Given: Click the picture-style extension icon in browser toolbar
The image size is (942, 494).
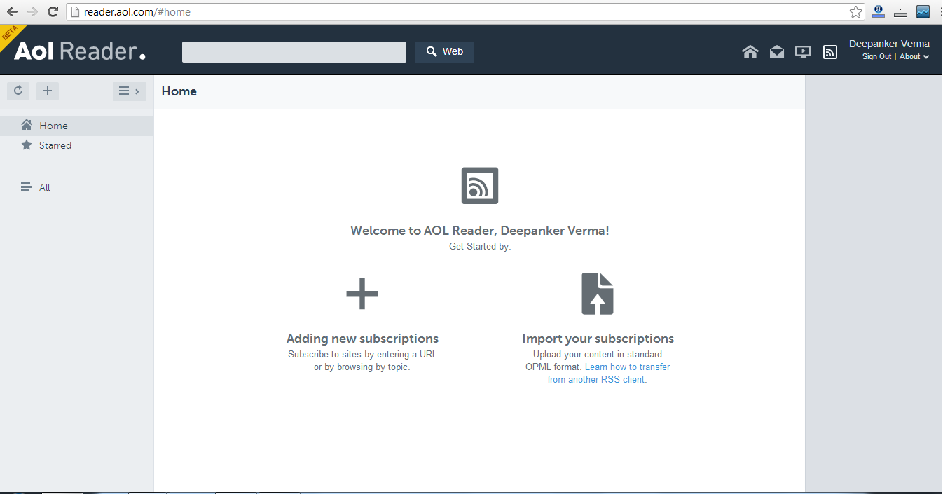Looking at the screenshot, I should (923, 11).
